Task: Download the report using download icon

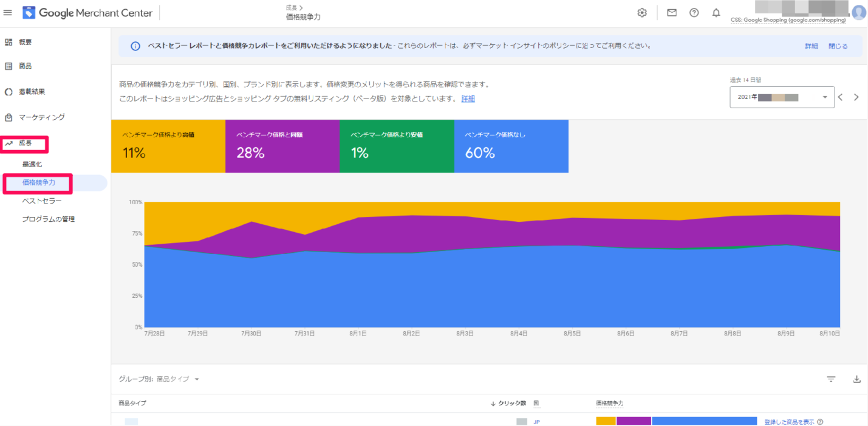Action: [x=857, y=379]
